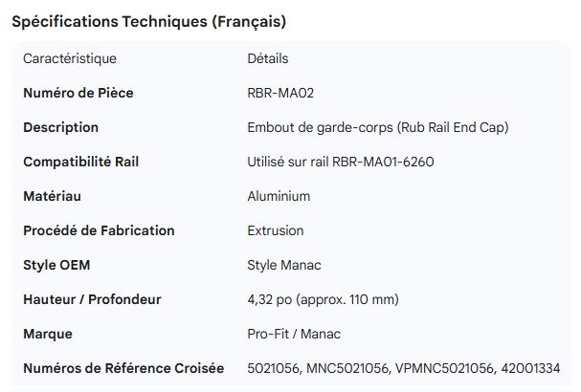Select the Extrusion value cell
The image size is (581, 392).
point(276,230)
